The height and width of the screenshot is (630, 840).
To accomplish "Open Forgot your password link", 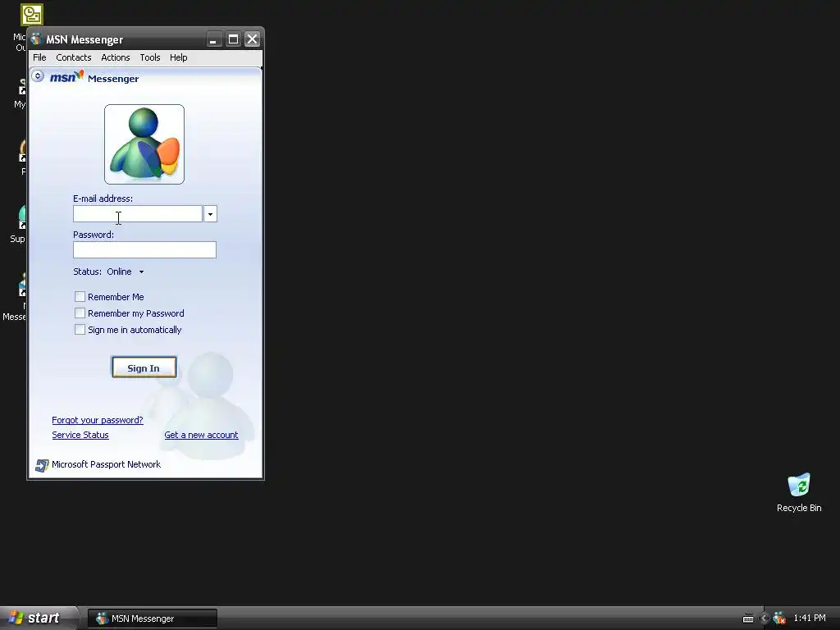I will pos(98,420).
